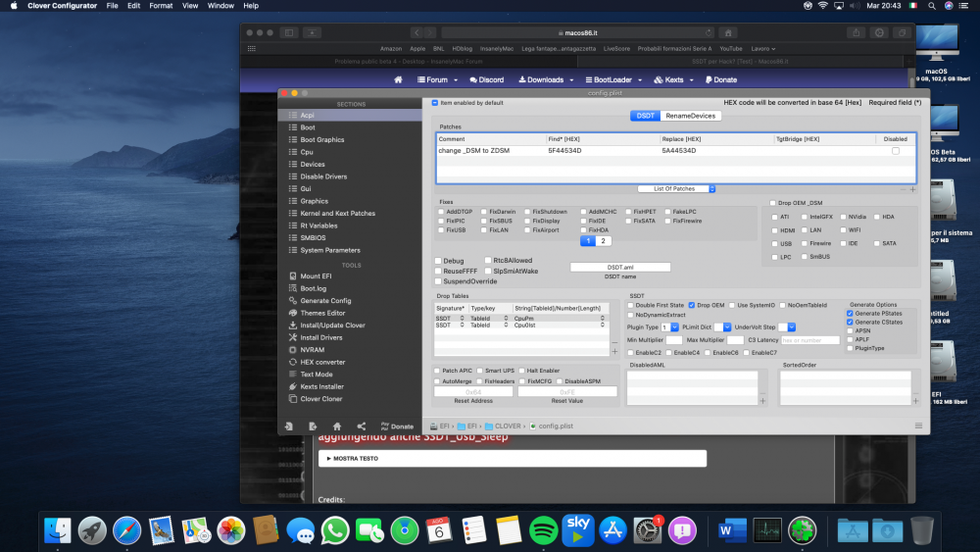The image size is (980, 552).
Task: Add a new patch row with the plus button
Action: (x=912, y=189)
